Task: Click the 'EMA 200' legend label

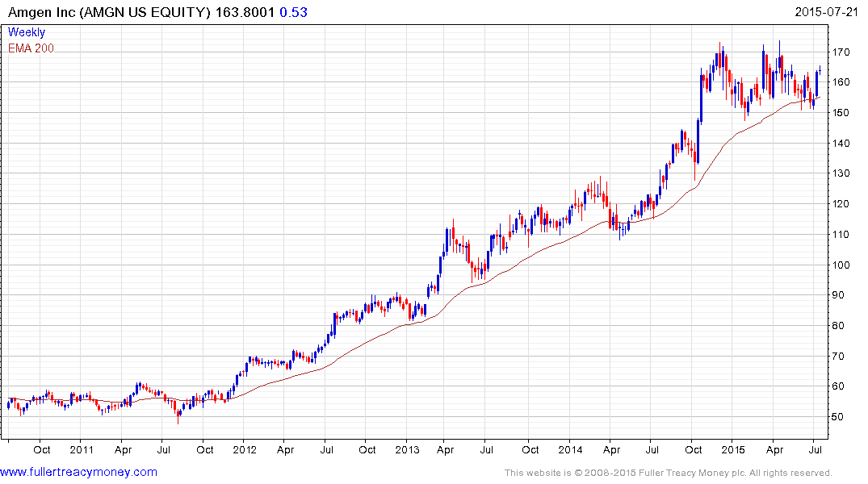Action: [x=31, y=48]
